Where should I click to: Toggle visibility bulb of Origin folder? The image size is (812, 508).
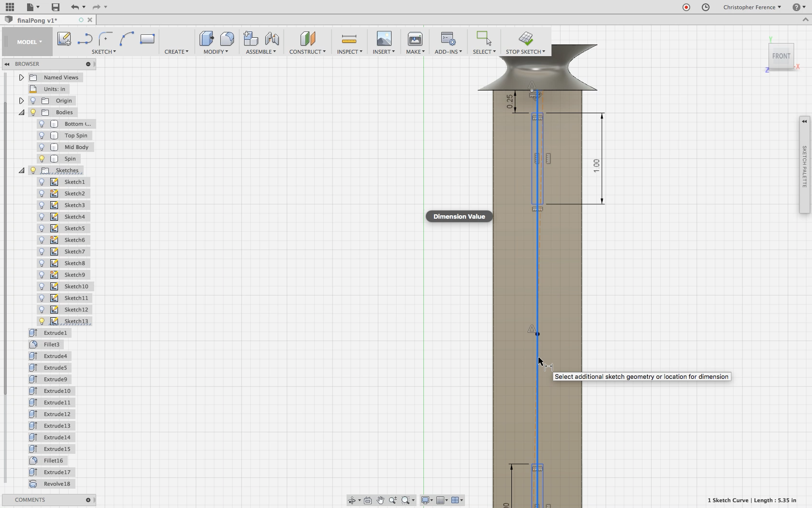point(33,101)
